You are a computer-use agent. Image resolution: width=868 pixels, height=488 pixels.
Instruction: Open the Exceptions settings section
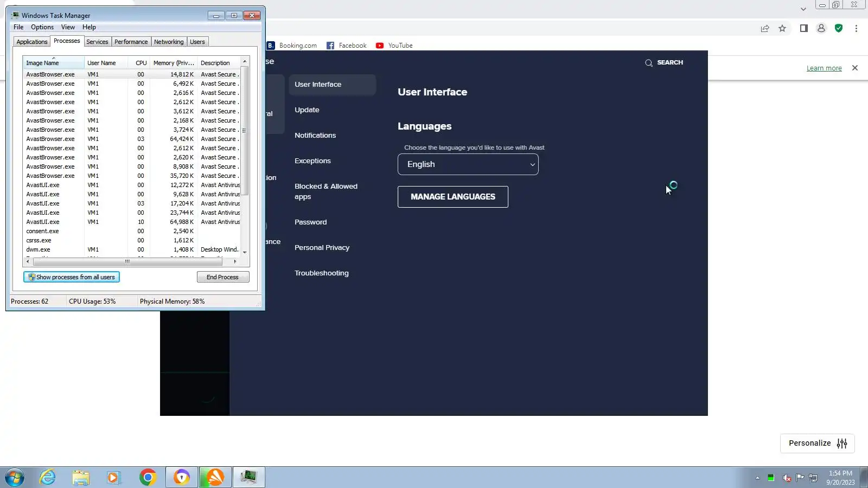pyautogui.click(x=312, y=161)
